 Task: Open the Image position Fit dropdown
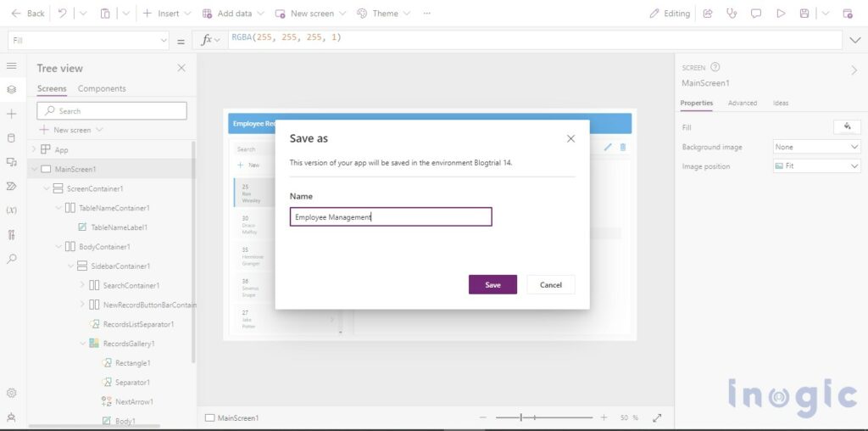pos(816,165)
